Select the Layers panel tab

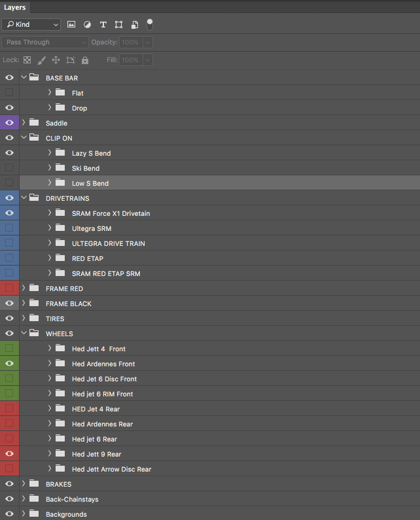click(14, 7)
